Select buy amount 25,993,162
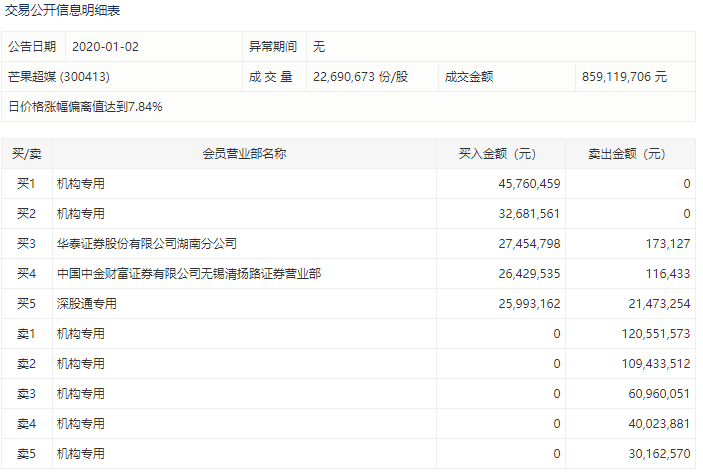The image size is (703, 472). pyautogui.click(x=529, y=304)
